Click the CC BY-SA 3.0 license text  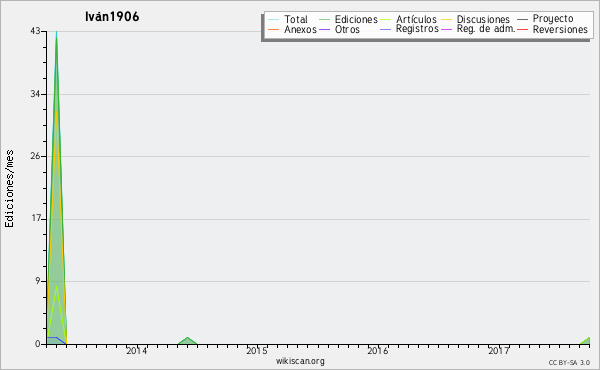coord(569,363)
